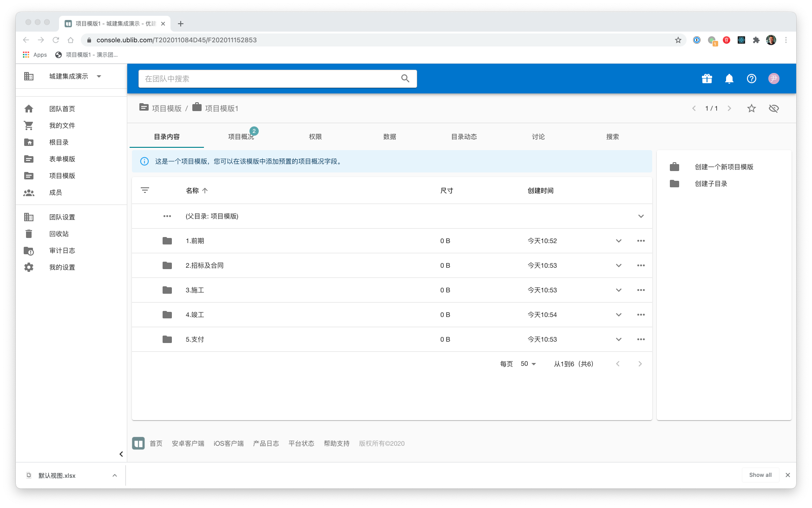The image size is (812, 508).
Task: Click the 1.前期 folder icon
Action: click(167, 241)
